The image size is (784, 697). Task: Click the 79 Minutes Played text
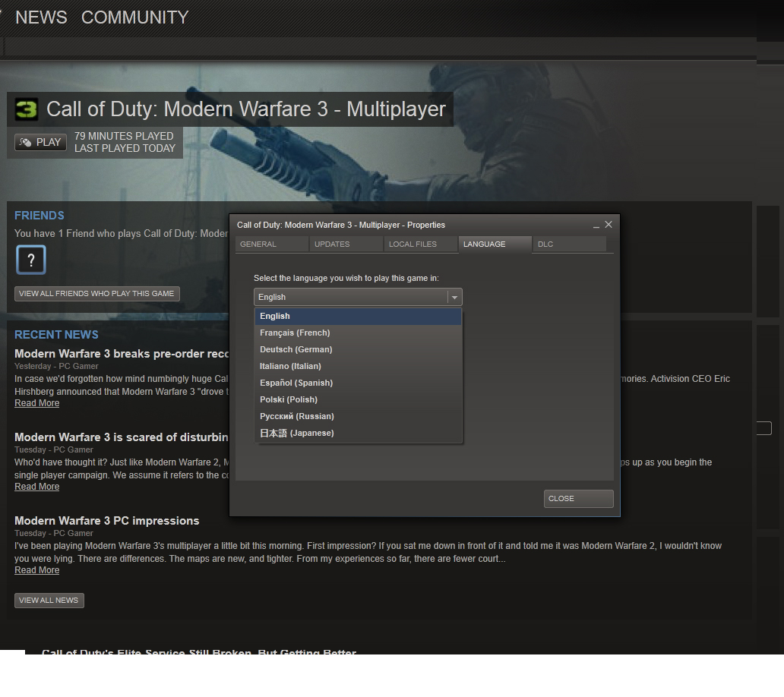point(124,136)
